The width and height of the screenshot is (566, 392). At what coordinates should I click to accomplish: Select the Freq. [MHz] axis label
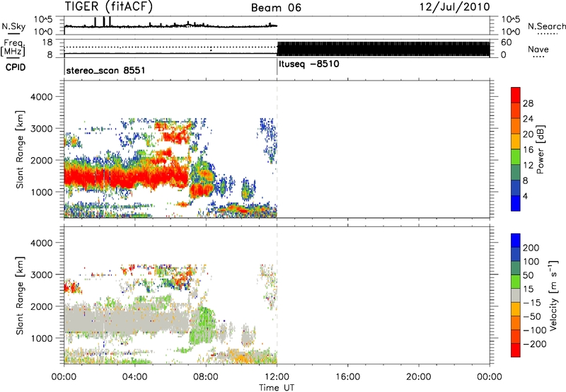point(13,48)
